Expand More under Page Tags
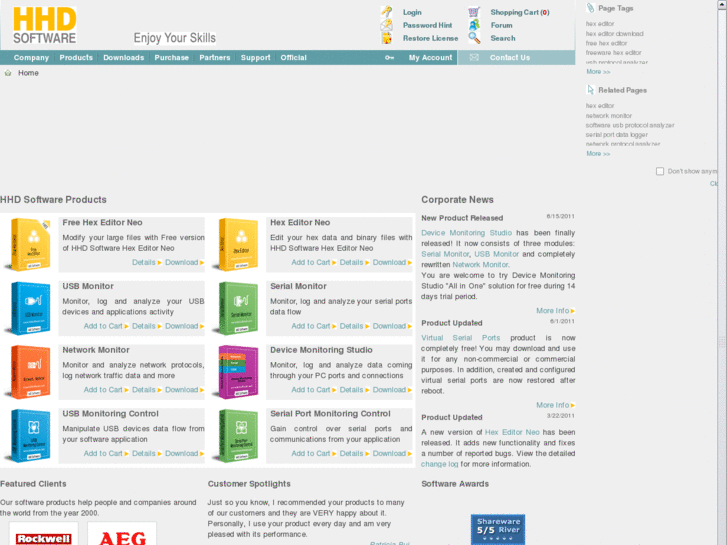This screenshot has height=545, width=727. (x=598, y=71)
